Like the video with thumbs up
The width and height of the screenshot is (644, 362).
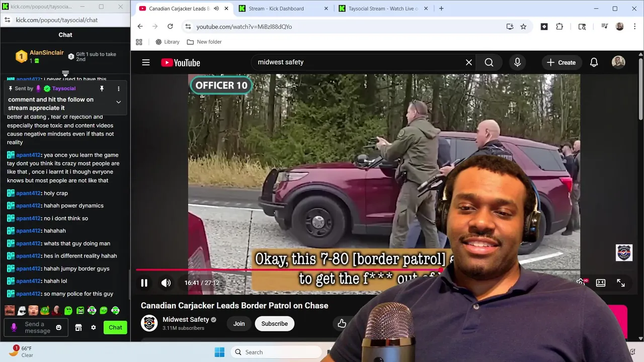(342, 323)
